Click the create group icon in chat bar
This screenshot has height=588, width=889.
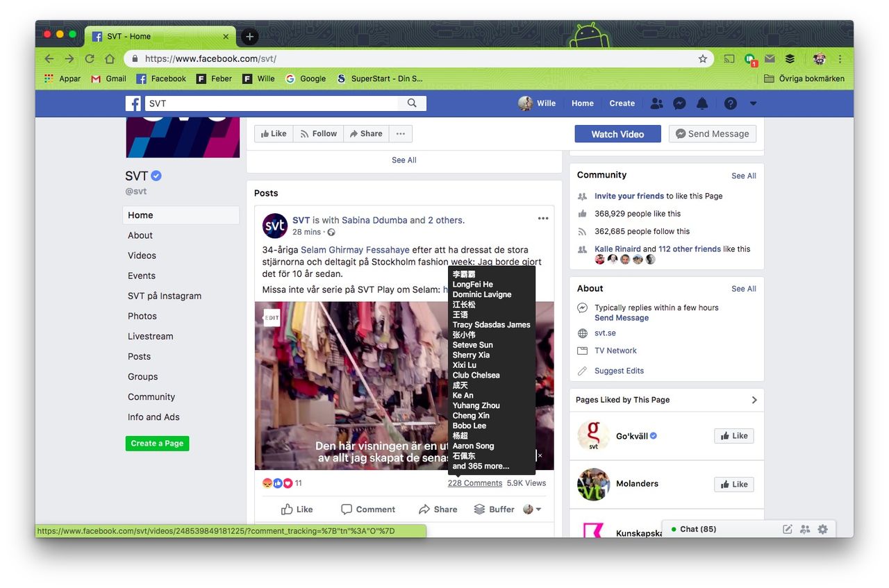(805, 529)
